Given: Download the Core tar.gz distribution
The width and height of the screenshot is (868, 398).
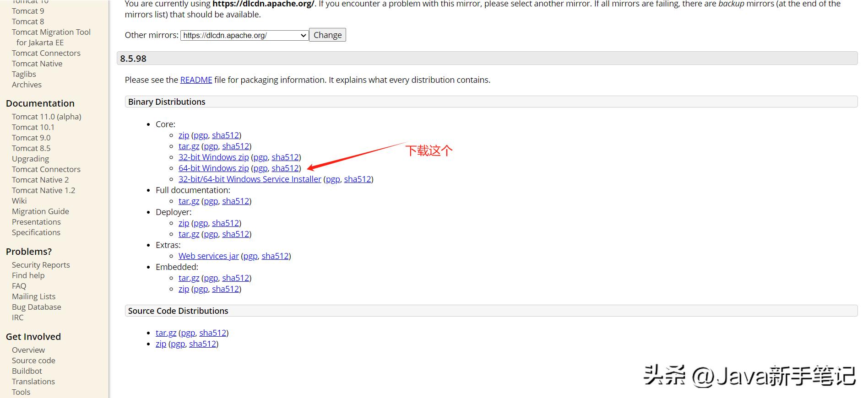Looking at the screenshot, I should click(x=189, y=146).
